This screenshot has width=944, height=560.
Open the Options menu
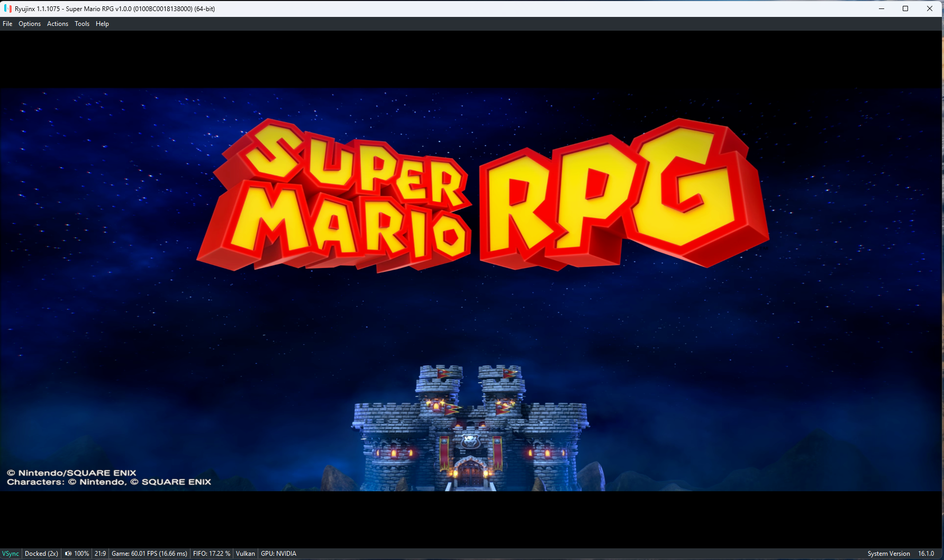tap(30, 24)
